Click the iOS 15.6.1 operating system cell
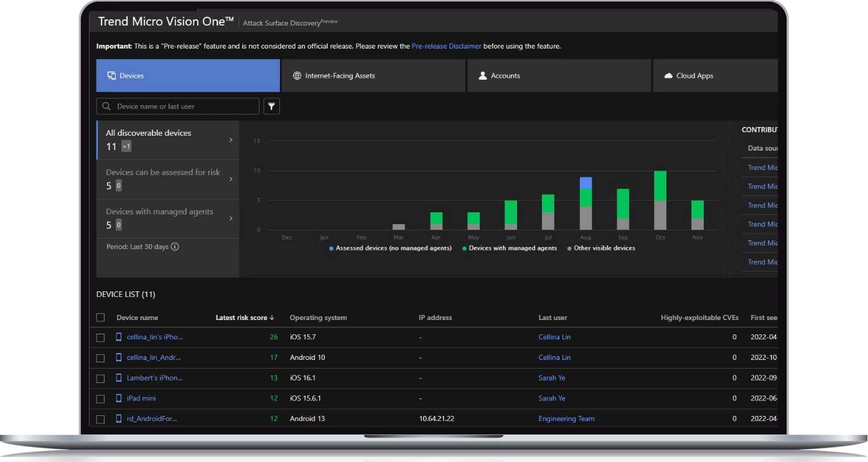Screen dimensions: 868x462 point(306,398)
